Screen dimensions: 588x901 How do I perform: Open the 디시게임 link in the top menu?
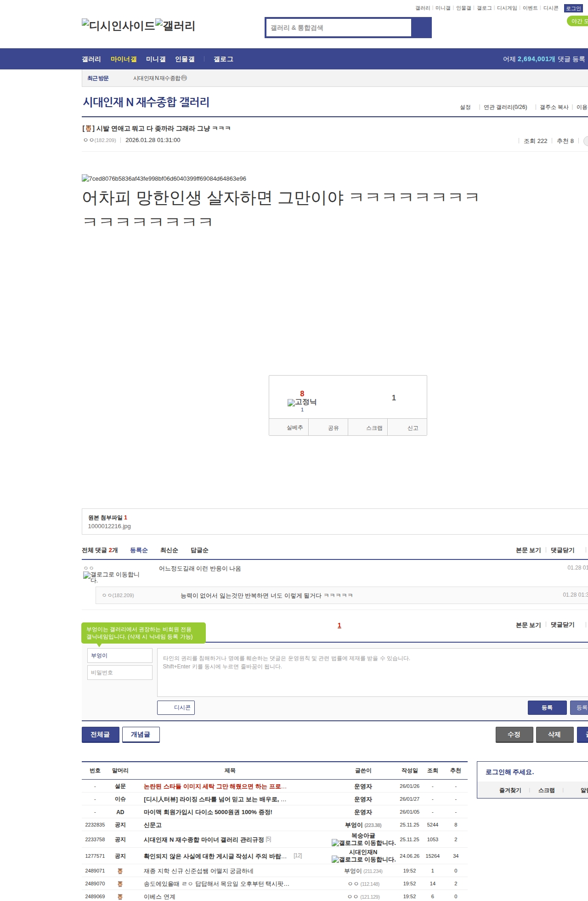[507, 8]
